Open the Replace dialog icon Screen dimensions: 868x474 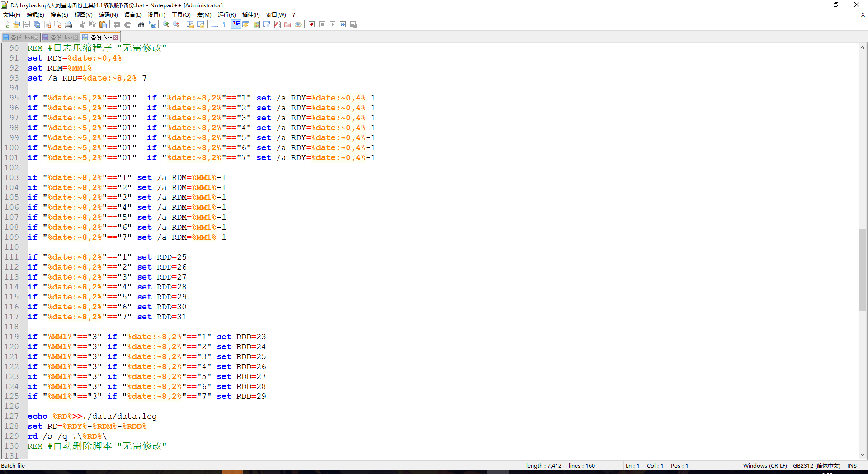[x=152, y=24]
